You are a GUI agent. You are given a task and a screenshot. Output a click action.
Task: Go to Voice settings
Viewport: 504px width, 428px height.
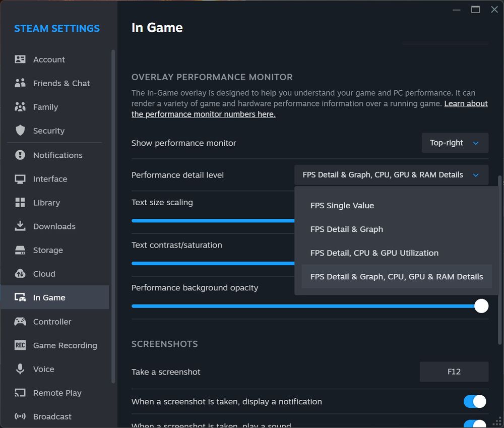click(x=54, y=369)
